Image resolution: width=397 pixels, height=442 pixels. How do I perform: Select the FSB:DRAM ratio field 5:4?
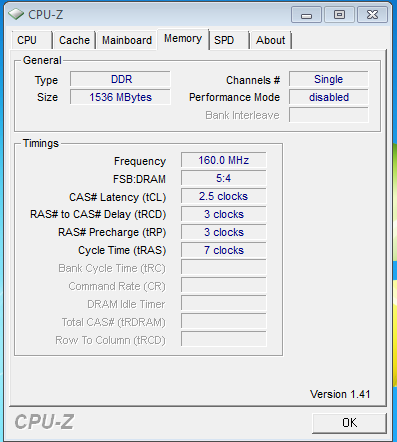tap(224, 178)
